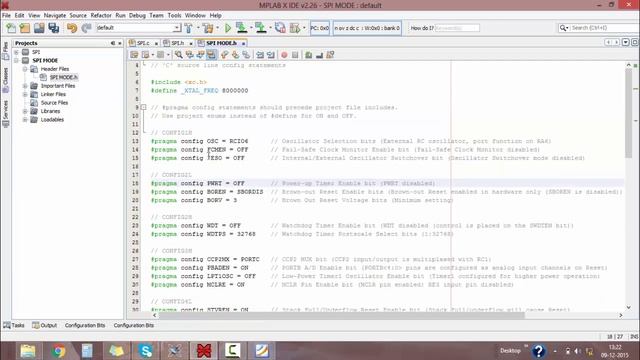Expand the Libraries folder
This screenshot has width=640, height=360.
pos(25,111)
